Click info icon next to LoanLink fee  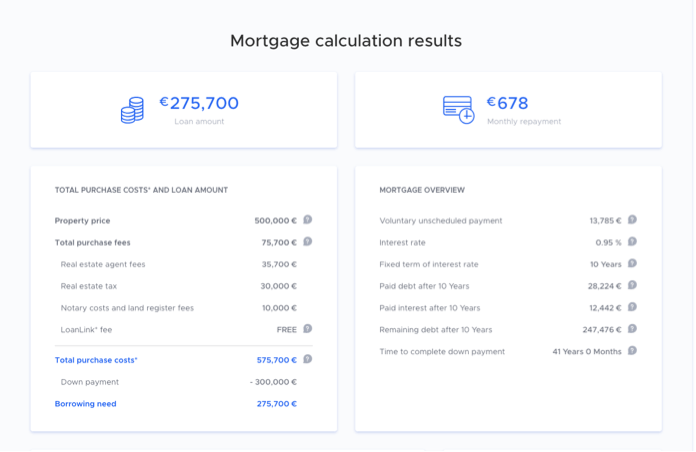point(308,328)
